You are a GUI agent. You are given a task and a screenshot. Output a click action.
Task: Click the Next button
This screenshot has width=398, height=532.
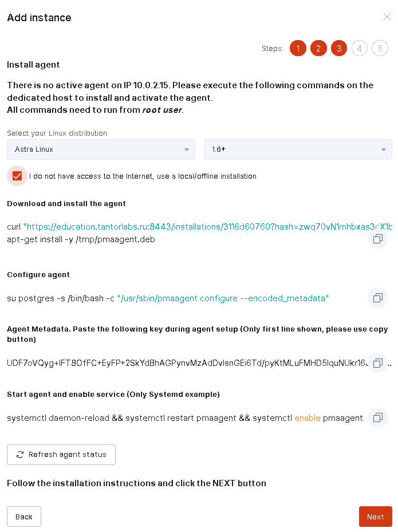[375, 517]
